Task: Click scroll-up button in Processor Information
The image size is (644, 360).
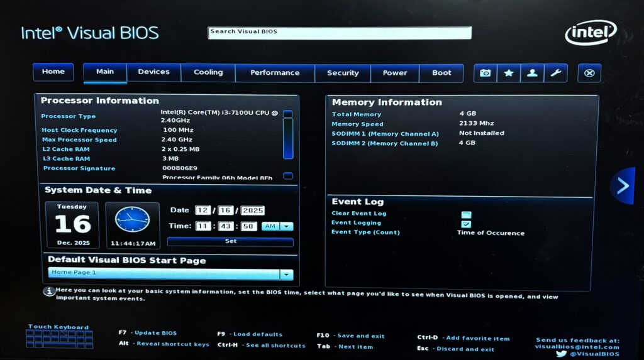Action: pyautogui.click(x=288, y=113)
